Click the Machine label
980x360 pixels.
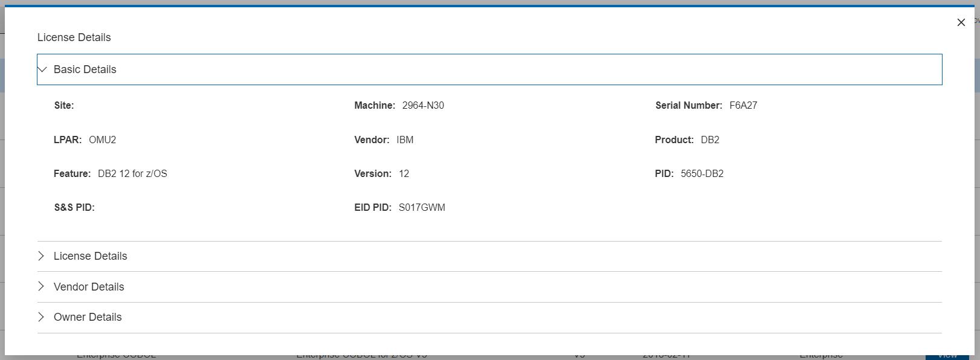(375, 105)
